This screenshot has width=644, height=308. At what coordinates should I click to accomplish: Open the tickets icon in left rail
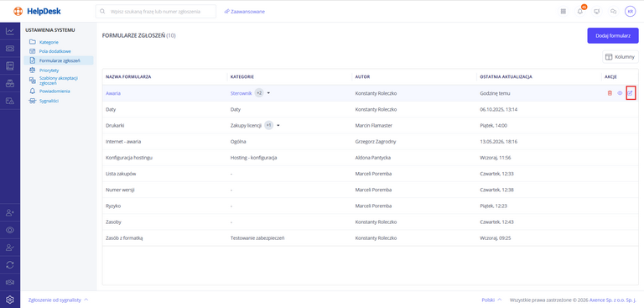click(x=10, y=49)
